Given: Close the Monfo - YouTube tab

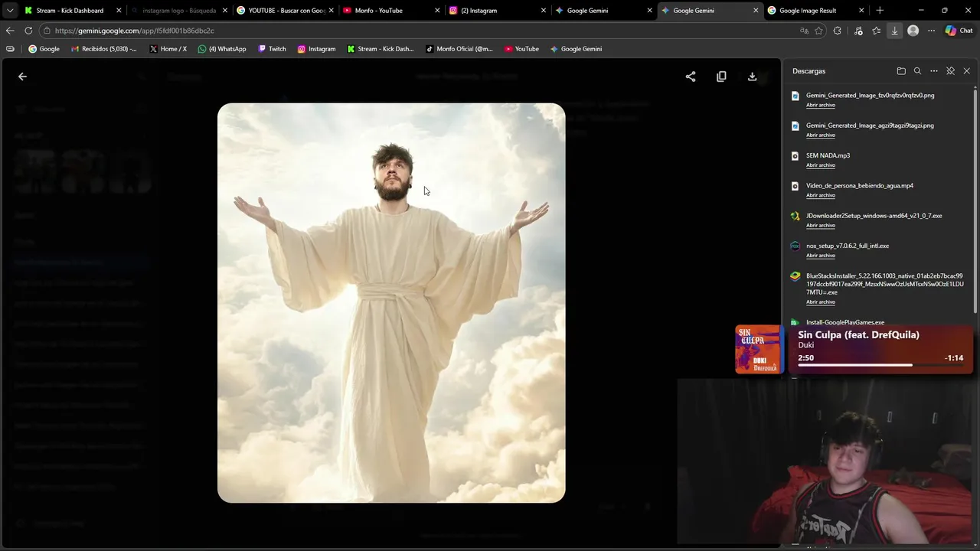Looking at the screenshot, I should click(437, 11).
